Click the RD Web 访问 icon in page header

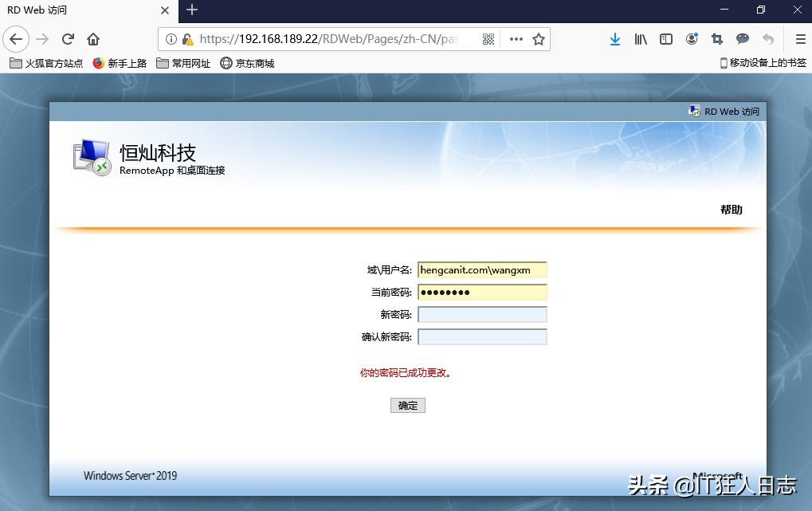[x=692, y=111]
